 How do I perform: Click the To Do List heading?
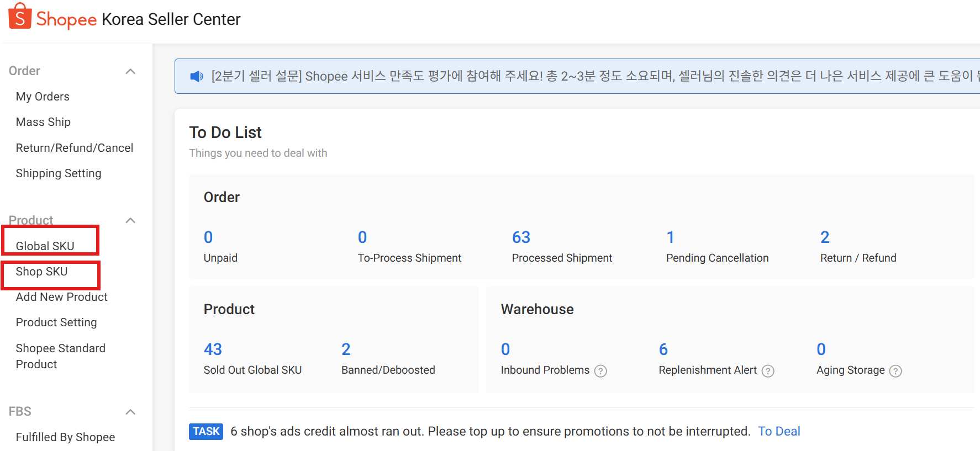pos(225,132)
